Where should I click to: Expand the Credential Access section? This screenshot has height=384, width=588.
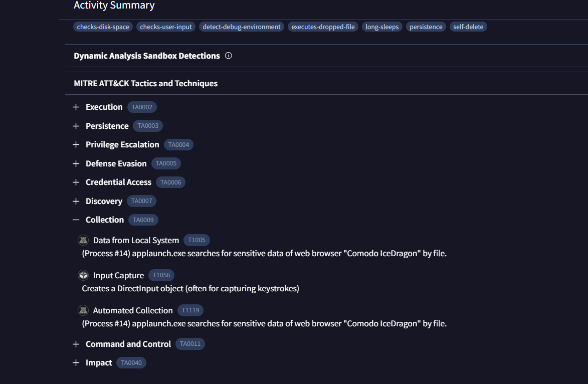[76, 182]
